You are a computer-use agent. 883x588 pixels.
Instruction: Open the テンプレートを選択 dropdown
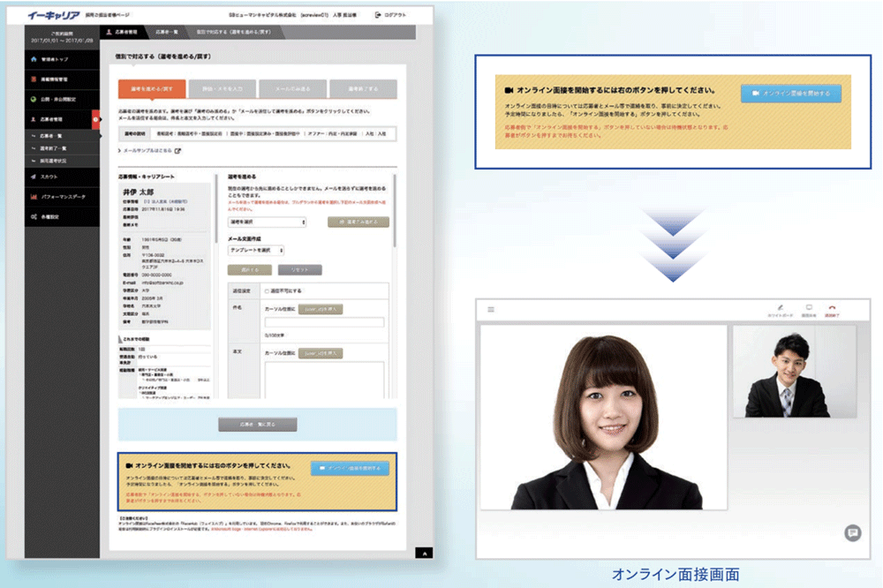pyautogui.click(x=255, y=251)
